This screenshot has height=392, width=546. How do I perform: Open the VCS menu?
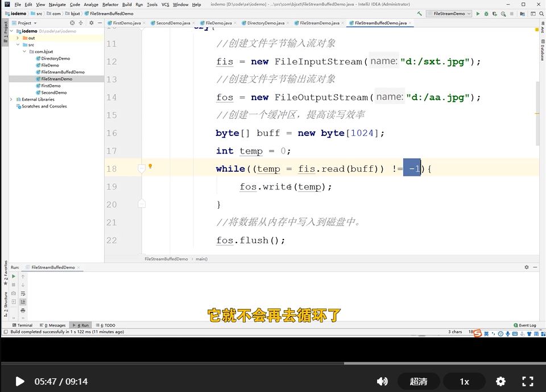[x=165, y=5]
